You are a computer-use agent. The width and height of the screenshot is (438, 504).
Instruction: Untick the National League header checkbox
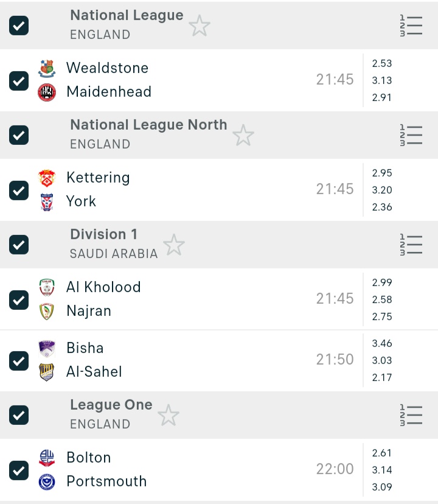click(x=19, y=26)
